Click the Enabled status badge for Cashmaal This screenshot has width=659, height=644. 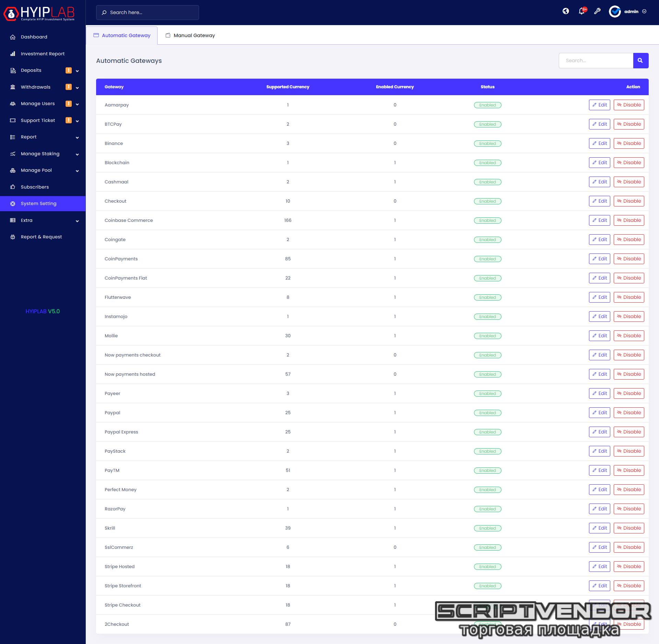coord(487,182)
